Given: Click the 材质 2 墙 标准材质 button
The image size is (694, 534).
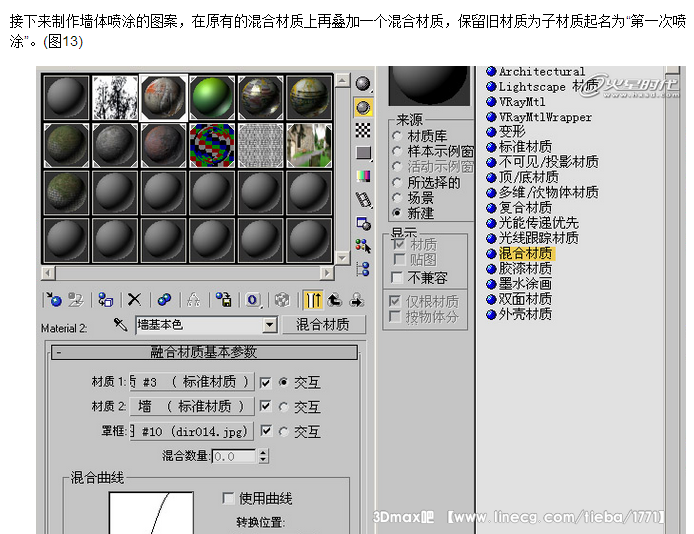Looking at the screenshot, I should (192, 406).
